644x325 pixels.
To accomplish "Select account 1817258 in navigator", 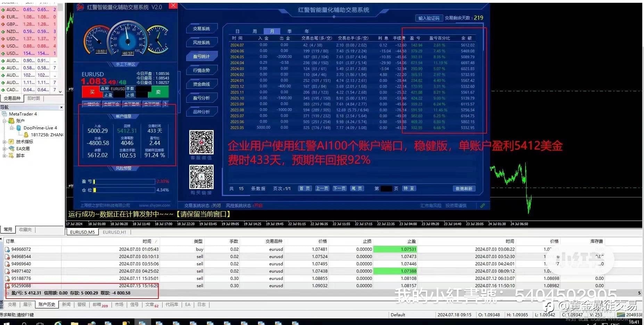I will (47, 135).
